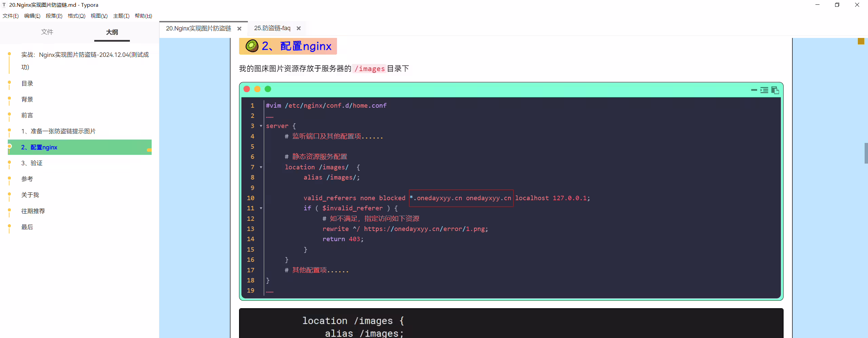
Task: Close the 25.防盗链-faq tab
Action: [x=299, y=28]
